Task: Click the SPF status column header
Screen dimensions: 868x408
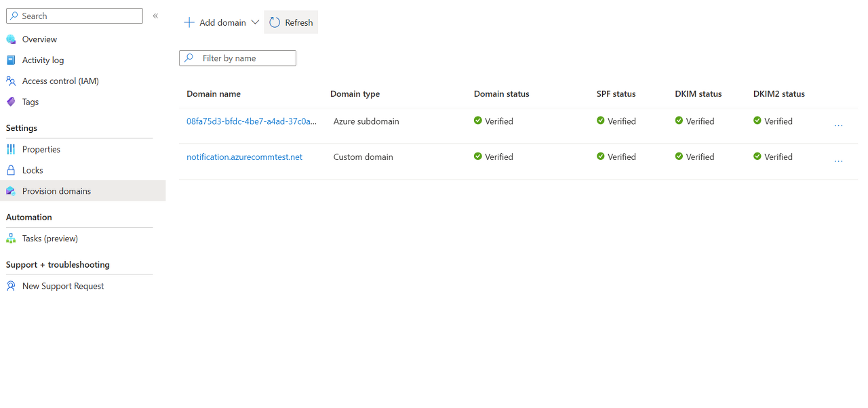Action: pos(616,94)
